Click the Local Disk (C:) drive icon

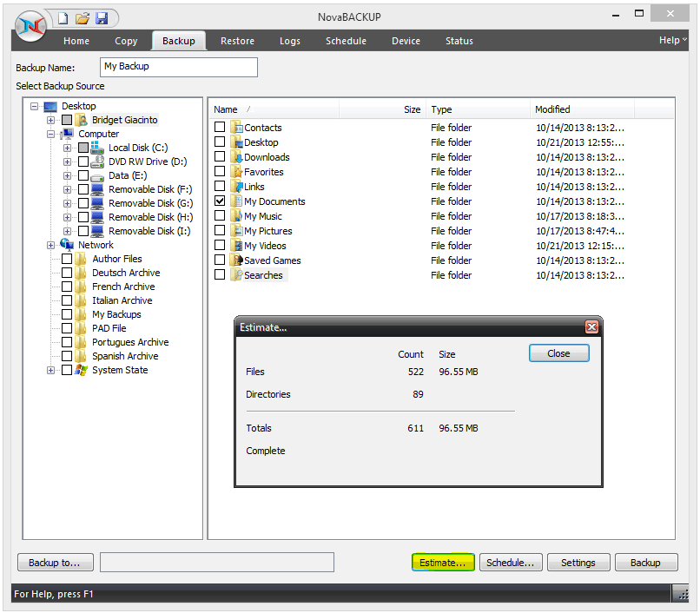97,148
